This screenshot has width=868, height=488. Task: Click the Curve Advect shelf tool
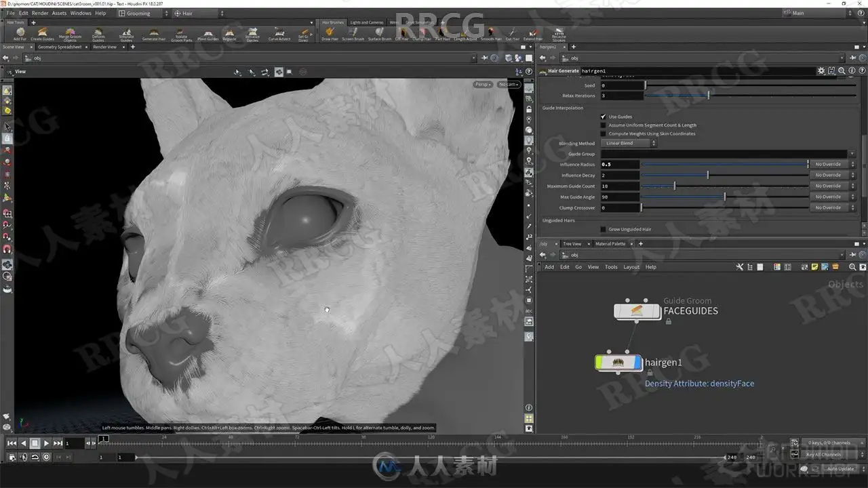pos(279,34)
